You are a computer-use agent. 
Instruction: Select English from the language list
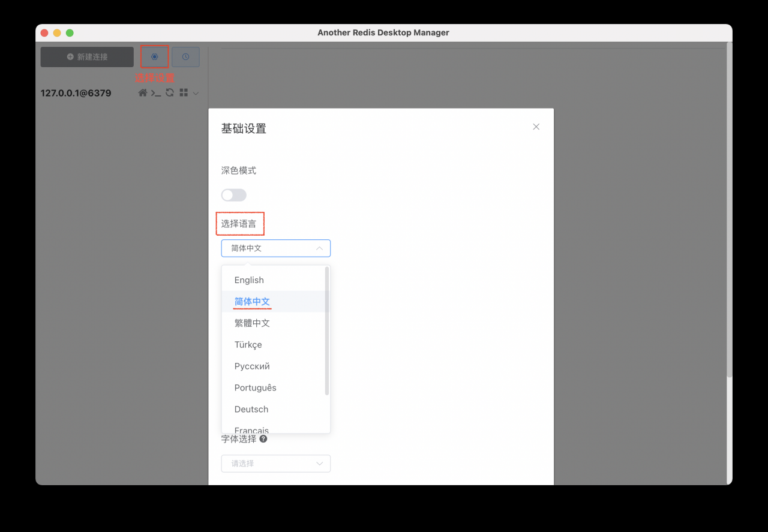[249, 279]
